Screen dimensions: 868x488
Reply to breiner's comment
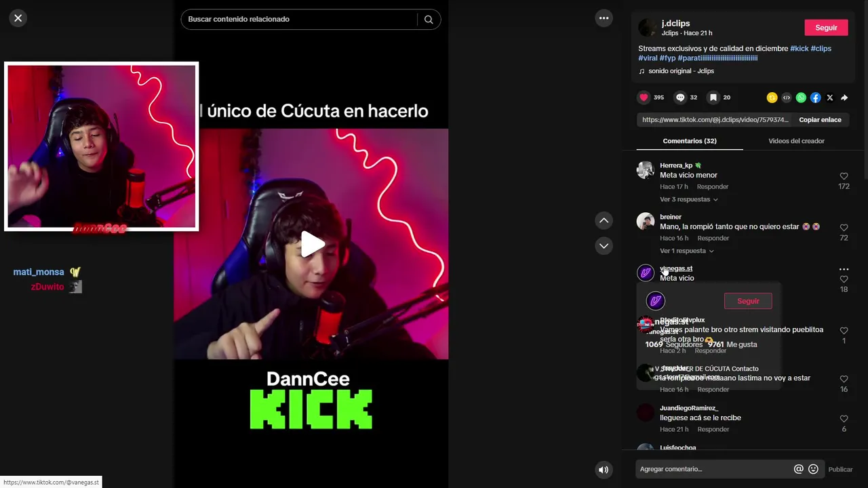coord(713,238)
